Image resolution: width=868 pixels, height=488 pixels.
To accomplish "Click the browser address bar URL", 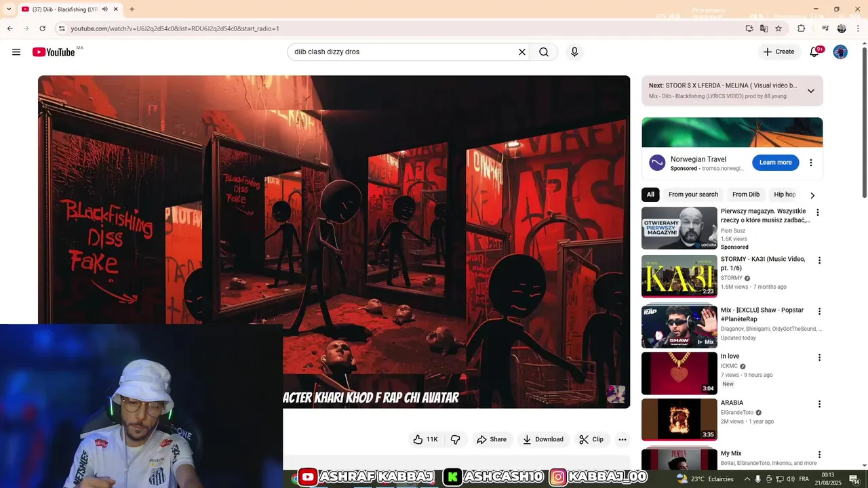I will (175, 28).
